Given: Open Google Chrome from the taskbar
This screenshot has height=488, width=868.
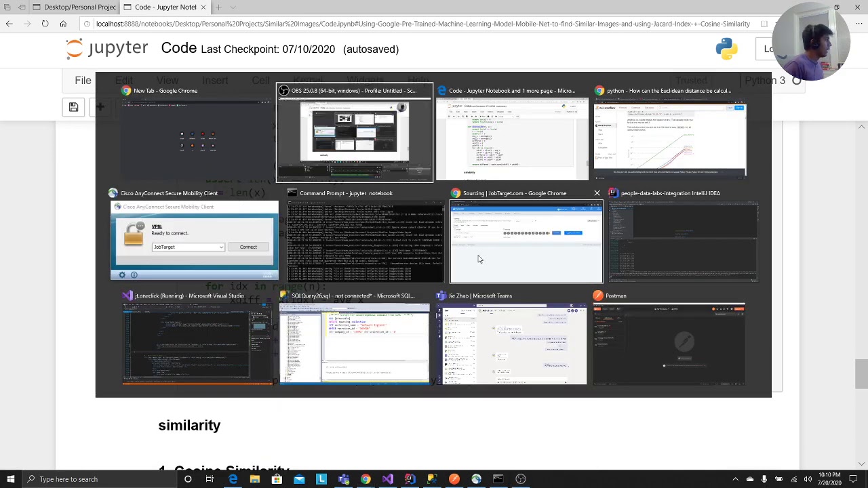Looking at the screenshot, I should [366, 479].
